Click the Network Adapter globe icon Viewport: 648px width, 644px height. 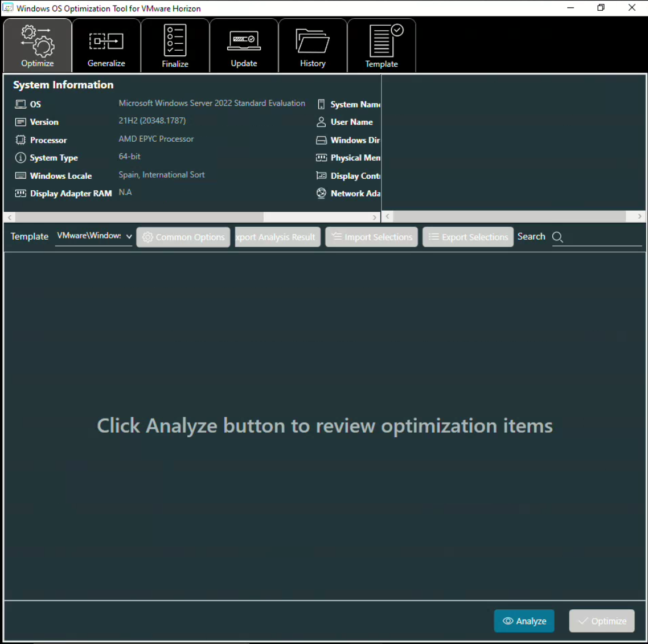(321, 194)
